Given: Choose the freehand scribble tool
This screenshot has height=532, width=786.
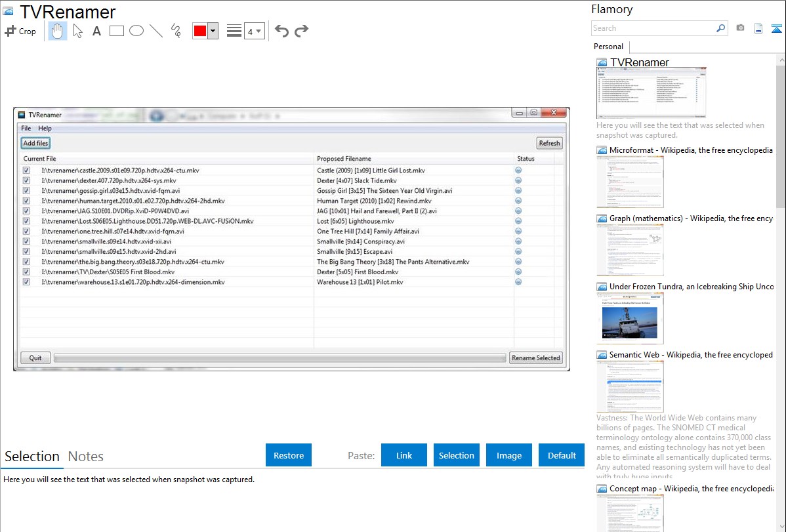Looking at the screenshot, I should 176,31.
